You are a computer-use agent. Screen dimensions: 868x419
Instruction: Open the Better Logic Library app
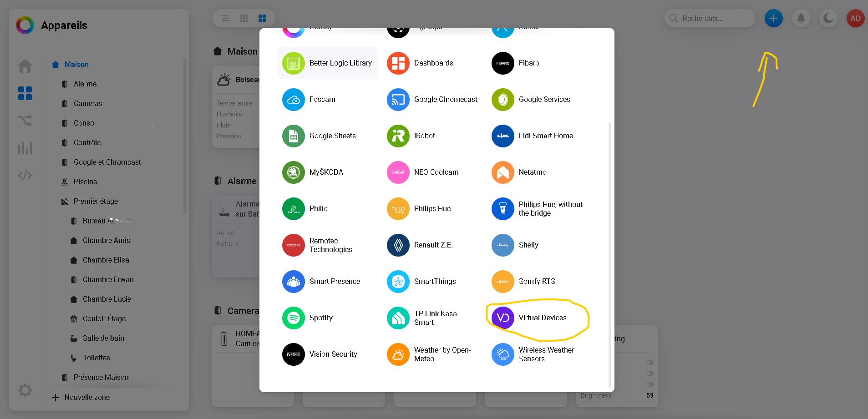[x=328, y=63]
